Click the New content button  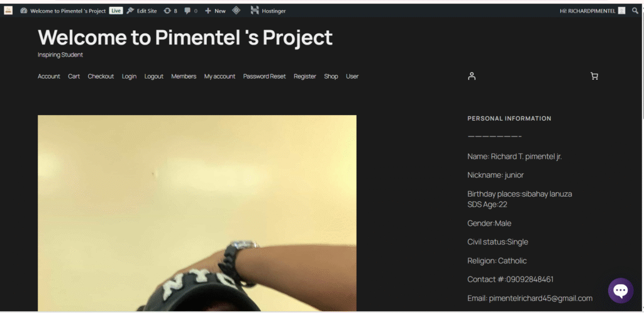(215, 11)
